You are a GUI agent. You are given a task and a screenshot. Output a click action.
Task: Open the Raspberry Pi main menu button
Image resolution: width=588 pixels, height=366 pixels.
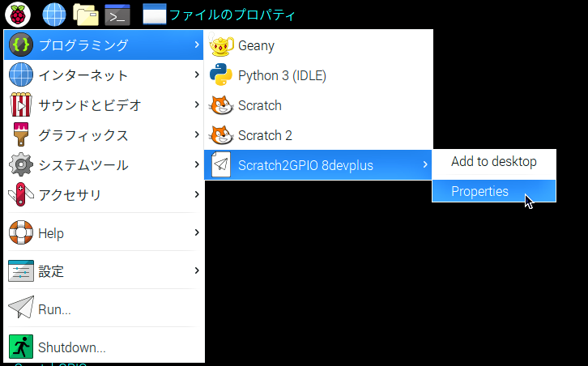(x=18, y=15)
